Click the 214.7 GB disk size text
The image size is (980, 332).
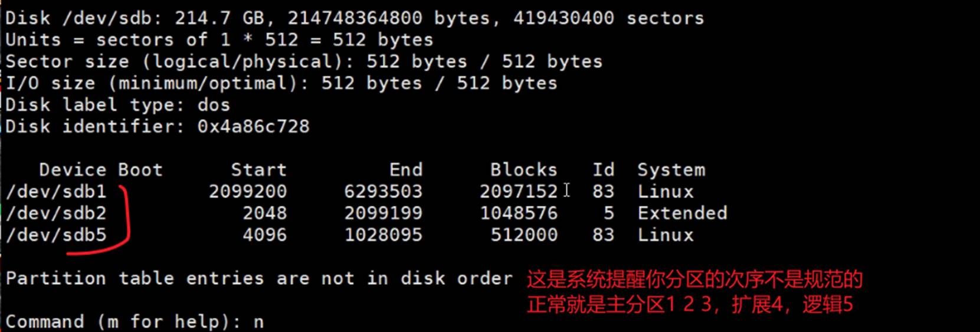coord(219,18)
